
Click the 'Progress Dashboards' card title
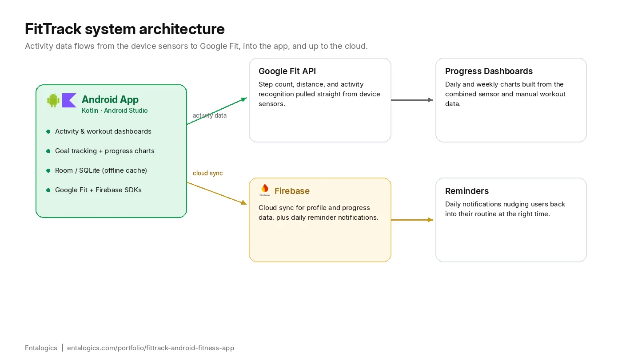pos(489,71)
